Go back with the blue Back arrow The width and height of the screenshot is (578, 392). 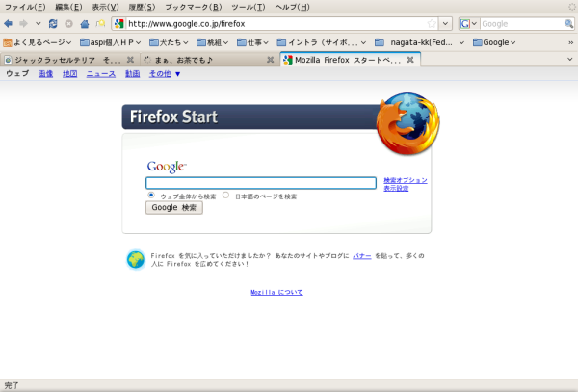point(8,24)
